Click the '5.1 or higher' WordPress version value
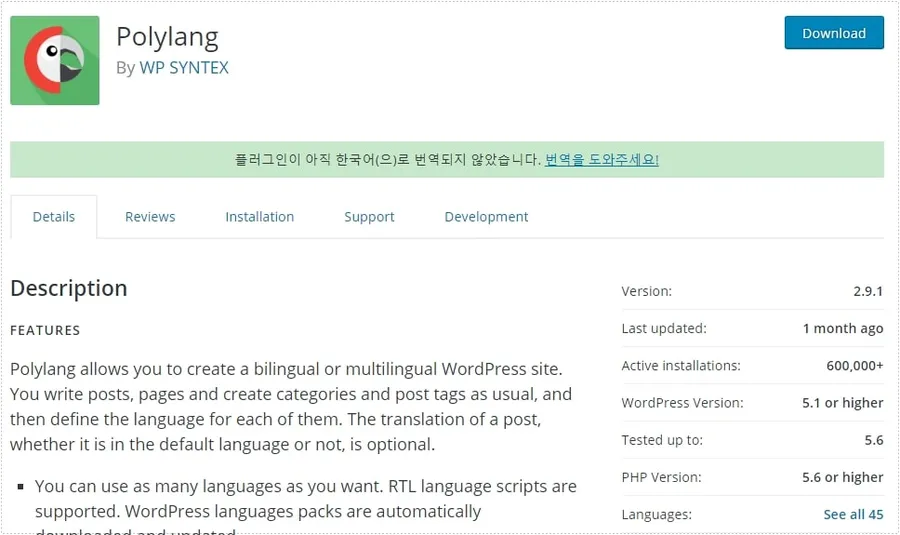900x535 pixels. coord(843,403)
